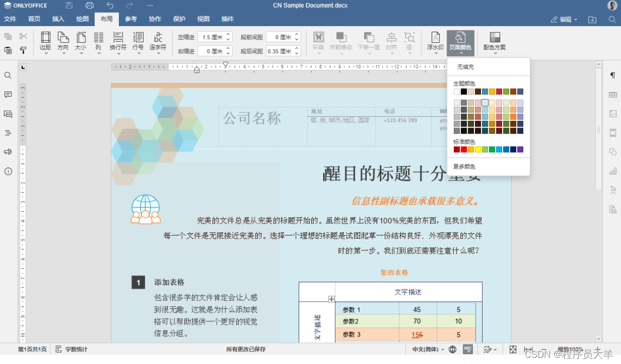
Task: Open the 换行符 breaks dropdown
Action: click(118, 42)
